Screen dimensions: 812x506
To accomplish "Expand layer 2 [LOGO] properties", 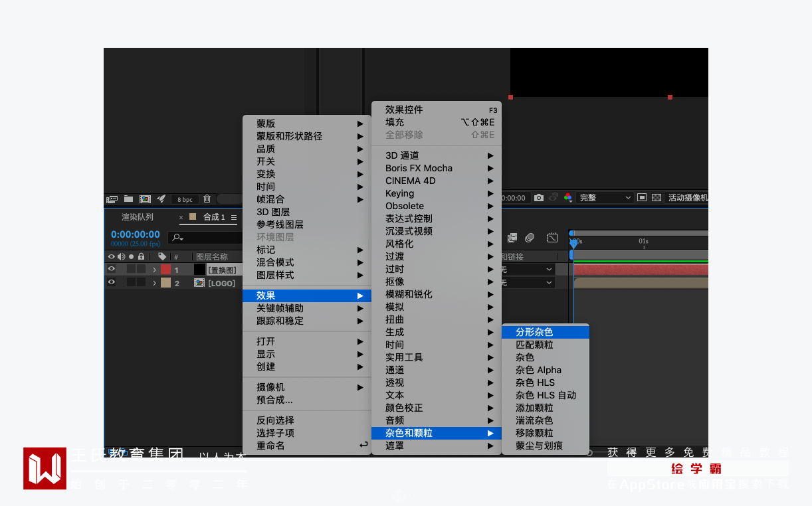I will point(154,283).
